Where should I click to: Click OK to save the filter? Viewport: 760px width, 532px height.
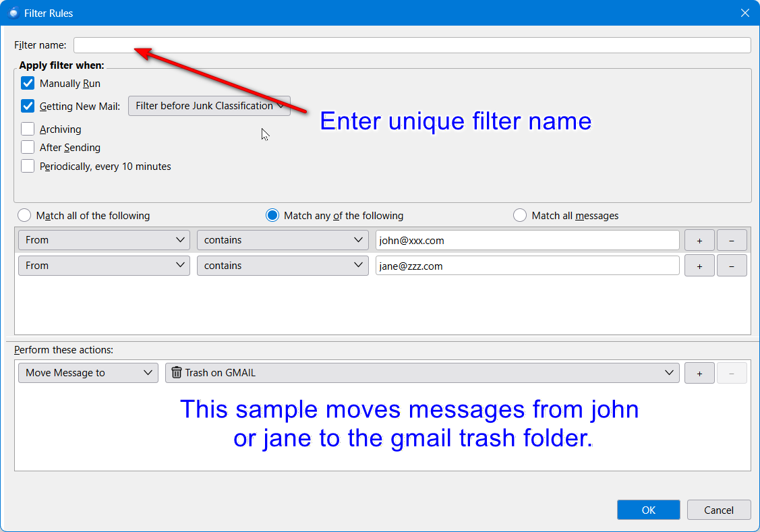point(649,510)
